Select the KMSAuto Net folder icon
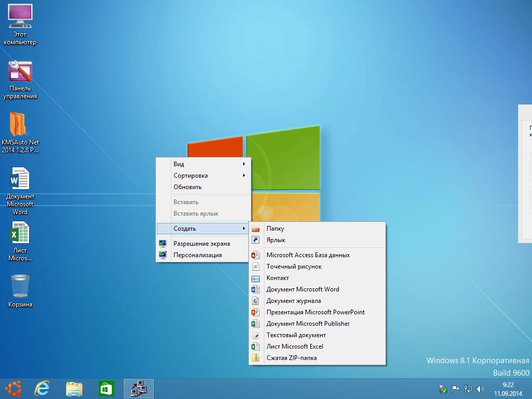 click(x=20, y=132)
